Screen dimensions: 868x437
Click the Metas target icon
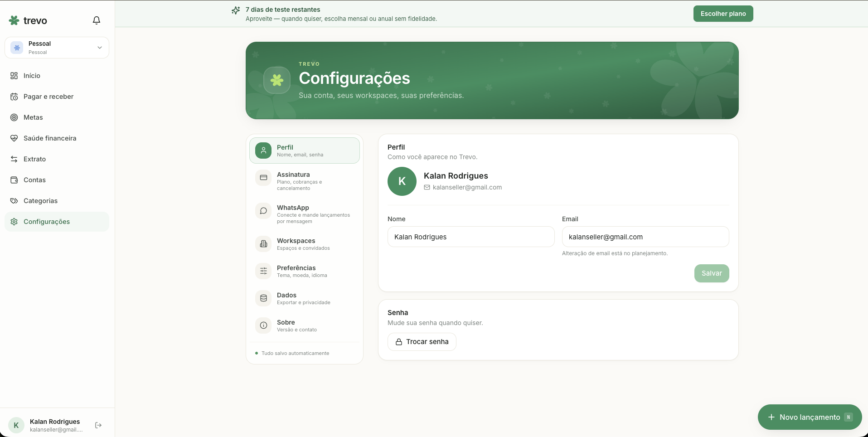pos(14,117)
